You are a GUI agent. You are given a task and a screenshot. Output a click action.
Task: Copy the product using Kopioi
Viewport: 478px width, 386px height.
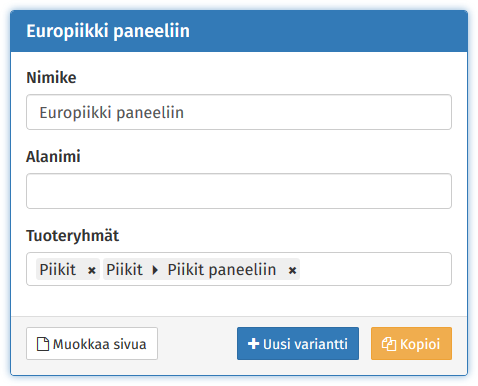(411, 344)
